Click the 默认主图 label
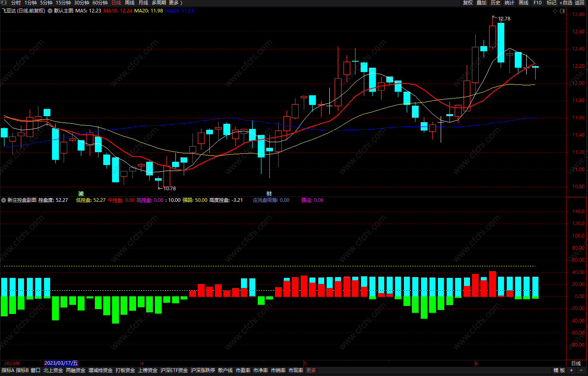This screenshot has width=588, height=376. [64, 11]
